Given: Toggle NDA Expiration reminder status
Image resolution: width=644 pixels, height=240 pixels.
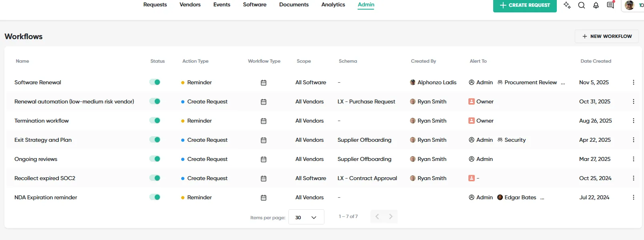Looking at the screenshot, I should [x=155, y=197].
